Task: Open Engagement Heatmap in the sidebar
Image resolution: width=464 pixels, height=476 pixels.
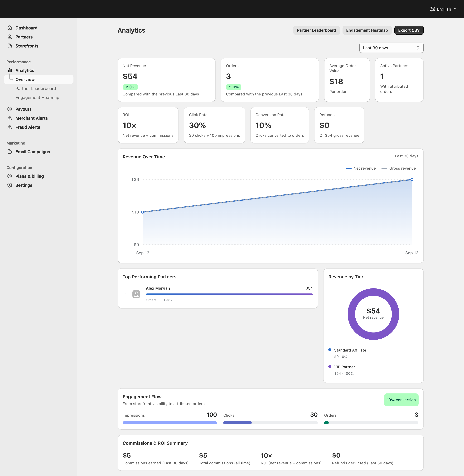Action: click(x=37, y=98)
